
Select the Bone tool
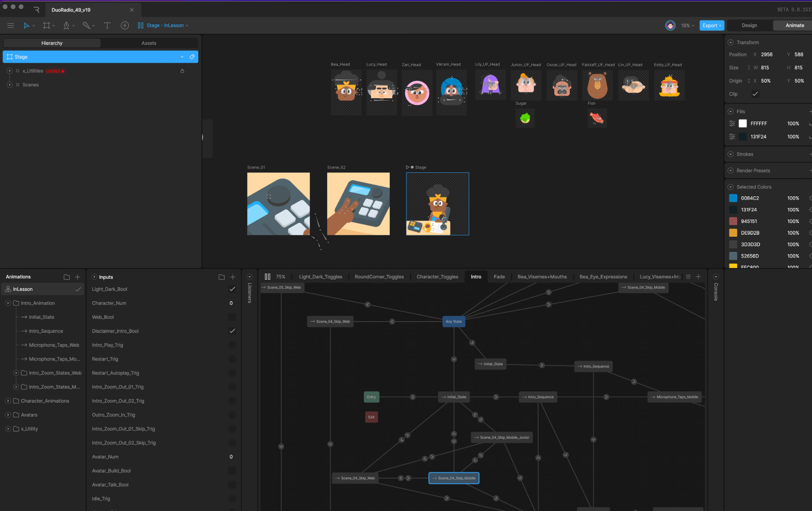pos(86,25)
